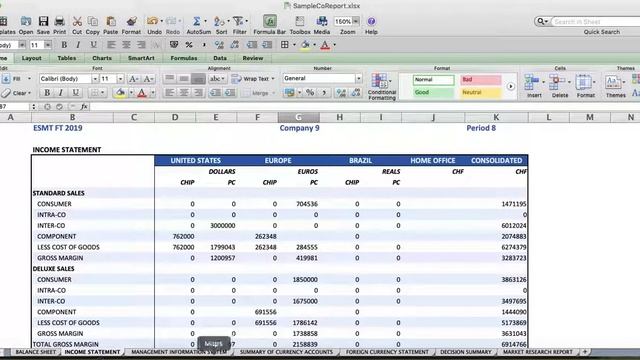Open the Themes gallery icon

[x=613, y=82]
